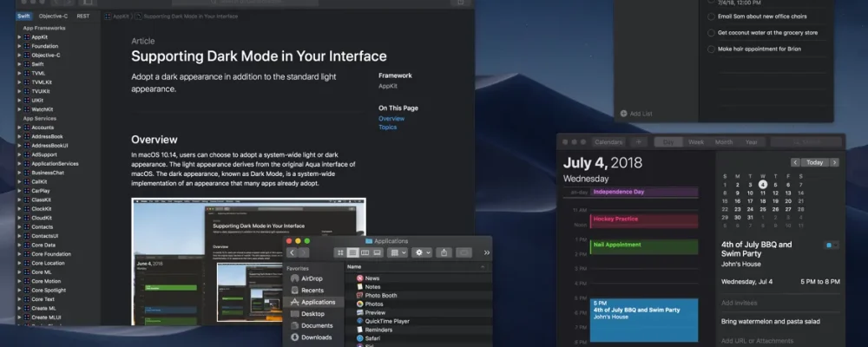Select Documents in Finder sidebar
868x347 pixels.
(x=312, y=325)
